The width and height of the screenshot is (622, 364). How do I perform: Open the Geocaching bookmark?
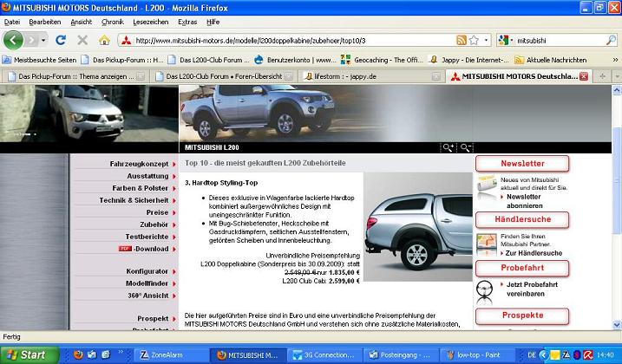click(383, 60)
